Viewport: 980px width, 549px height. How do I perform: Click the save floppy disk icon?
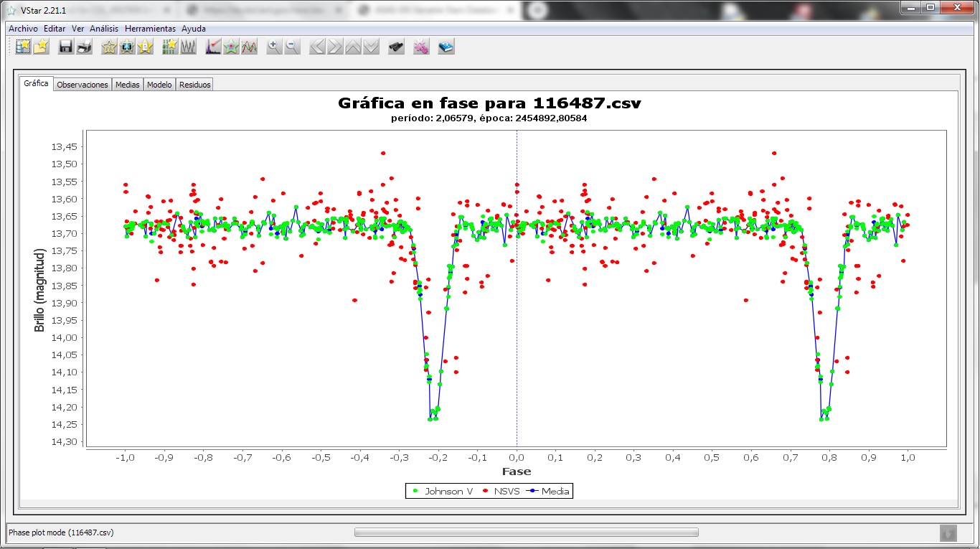click(66, 47)
